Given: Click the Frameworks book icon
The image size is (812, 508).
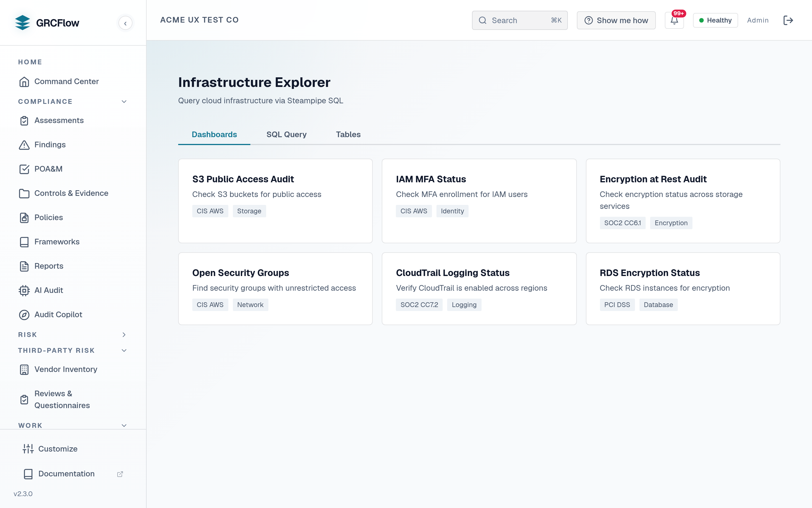Looking at the screenshot, I should 24,242.
